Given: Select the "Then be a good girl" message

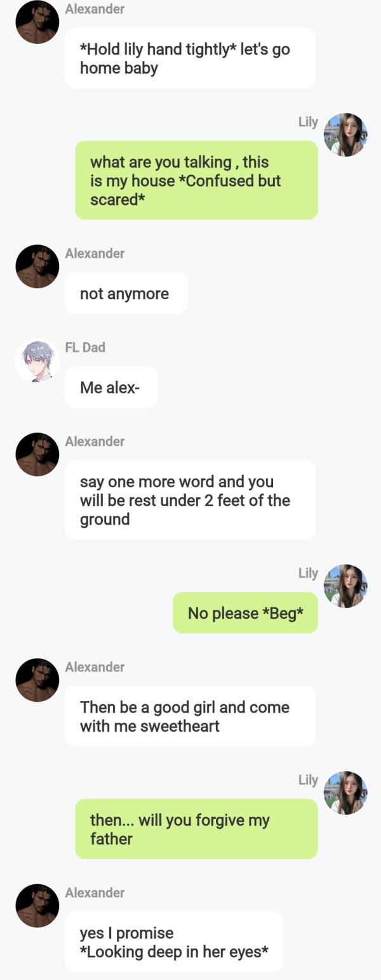Looking at the screenshot, I should tap(190, 716).
